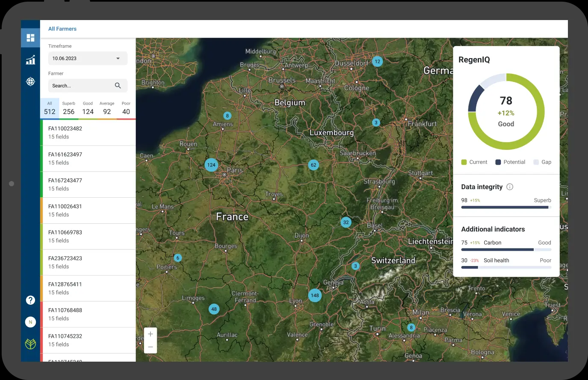Select the Good tab showing 124
This screenshot has width=588, height=380.
pos(88,108)
